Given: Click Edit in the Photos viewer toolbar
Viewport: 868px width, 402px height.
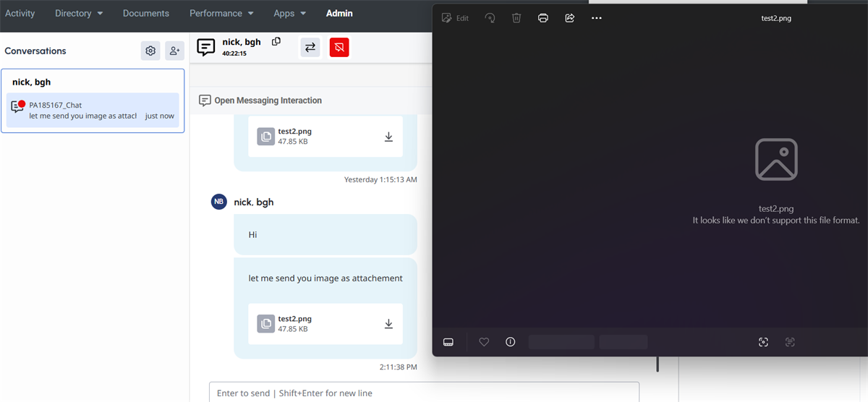Looking at the screenshot, I should point(455,18).
